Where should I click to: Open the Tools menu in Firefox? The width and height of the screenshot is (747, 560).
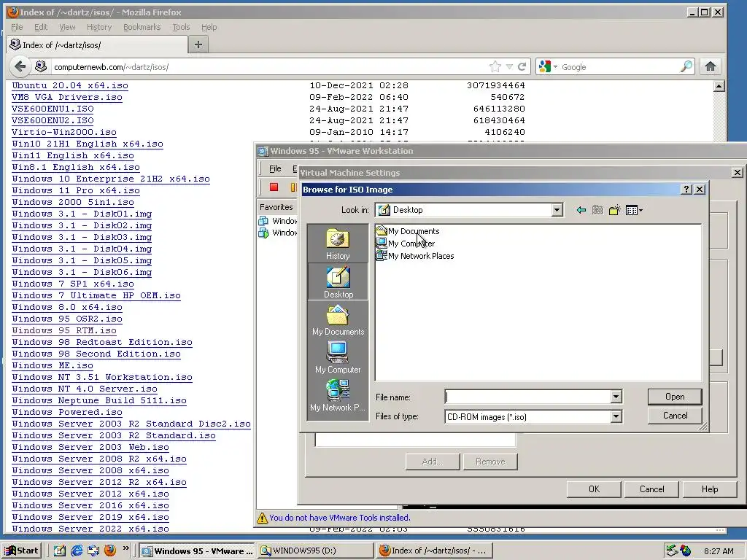coord(181,27)
